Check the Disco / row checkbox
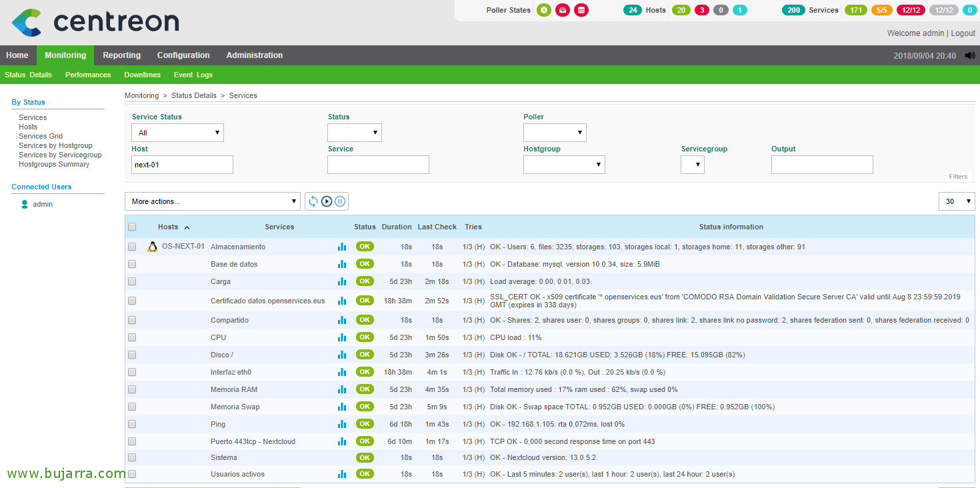Screen dimensions: 980x488 point(132,355)
